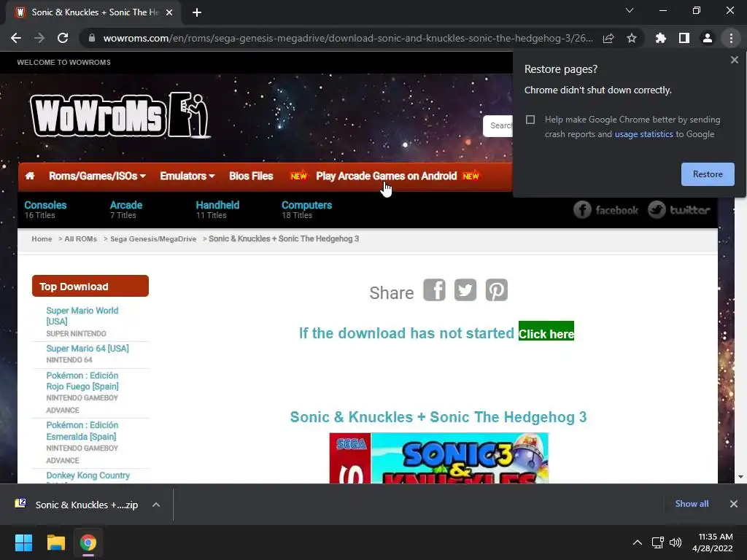Open Play Arcade Games on Android
The width and height of the screenshot is (747, 560).
386,176
